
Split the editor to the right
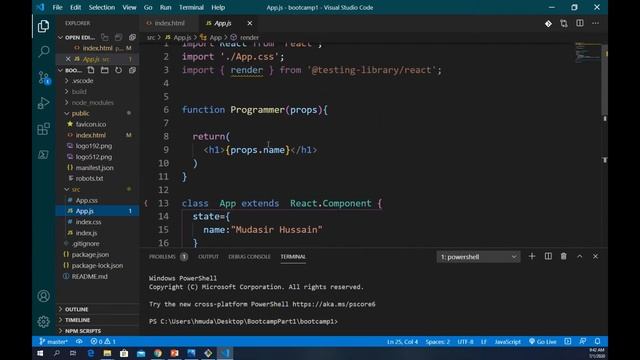tap(580, 23)
